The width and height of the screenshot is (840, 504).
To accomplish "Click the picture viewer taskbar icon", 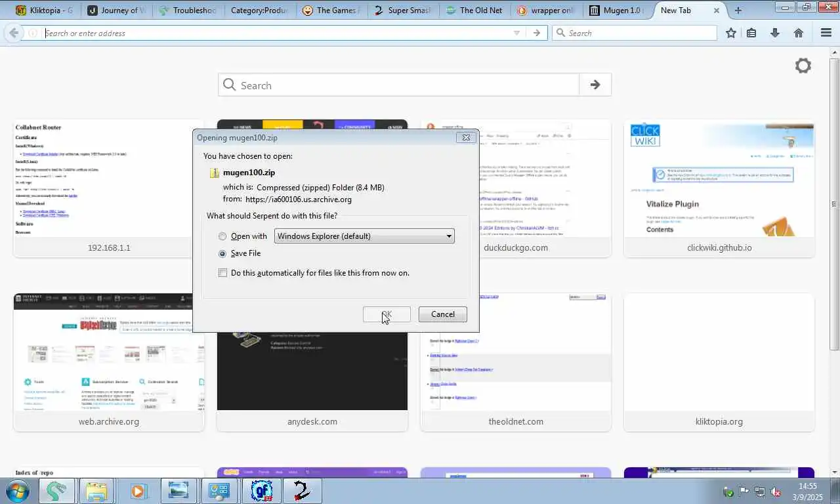I will (x=178, y=492).
